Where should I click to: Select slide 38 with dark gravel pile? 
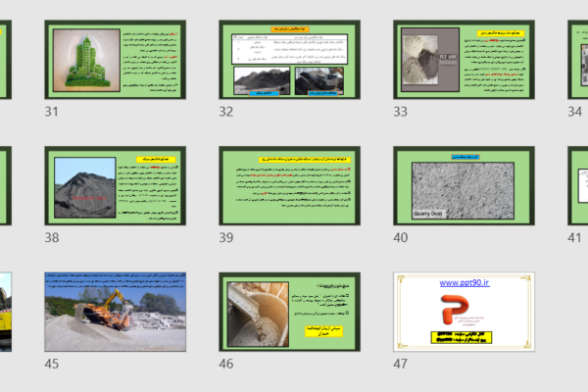[x=115, y=185]
